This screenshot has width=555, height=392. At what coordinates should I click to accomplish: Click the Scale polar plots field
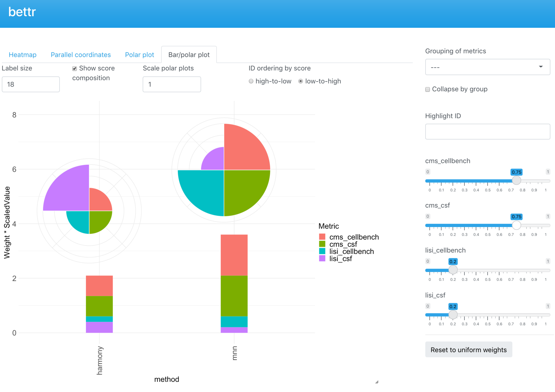pyautogui.click(x=172, y=84)
